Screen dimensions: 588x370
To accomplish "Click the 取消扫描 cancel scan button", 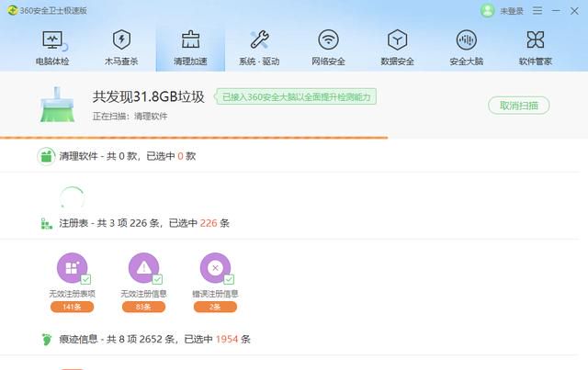I will pyautogui.click(x=518, y=106).
